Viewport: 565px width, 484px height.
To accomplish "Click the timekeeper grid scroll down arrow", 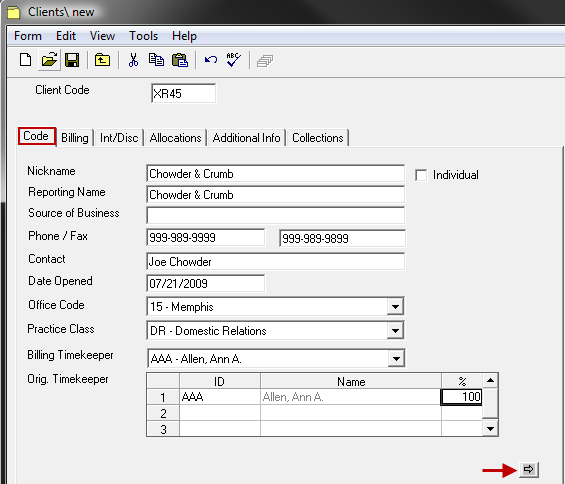I will point(490,429).
